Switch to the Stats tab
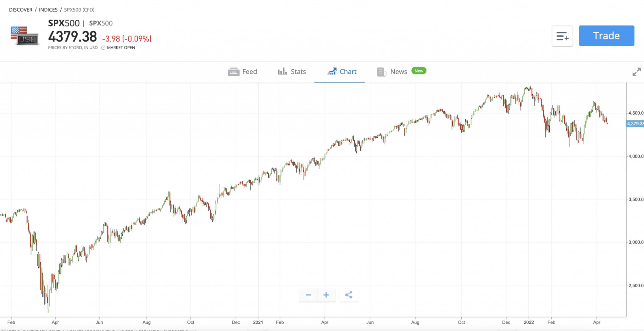 (291, 72)
